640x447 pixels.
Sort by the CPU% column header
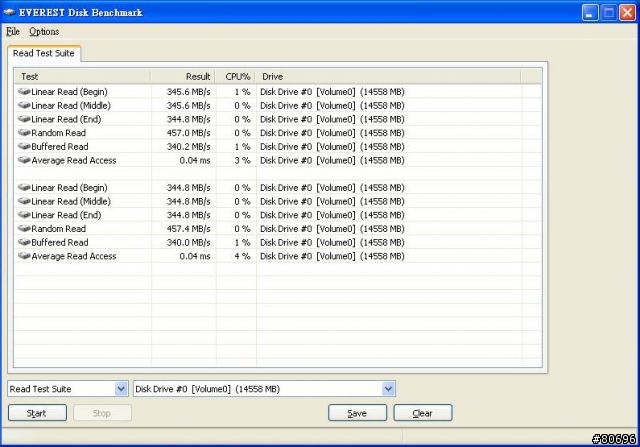(235, 76)
